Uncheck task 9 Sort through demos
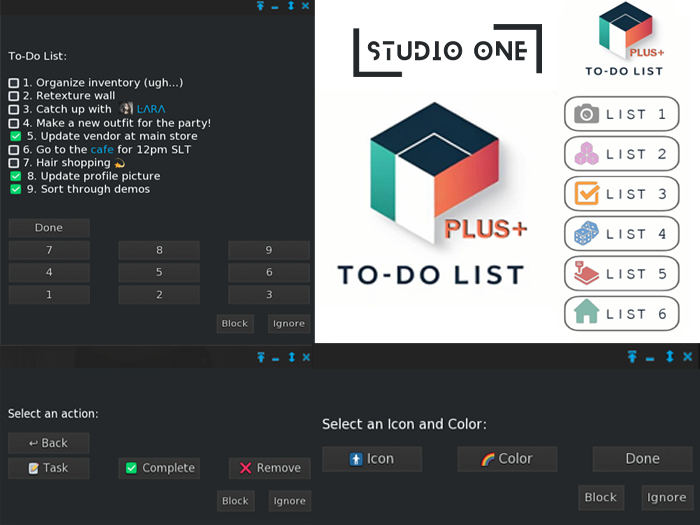This screenshot has height=525, width=700. point(16,189)
